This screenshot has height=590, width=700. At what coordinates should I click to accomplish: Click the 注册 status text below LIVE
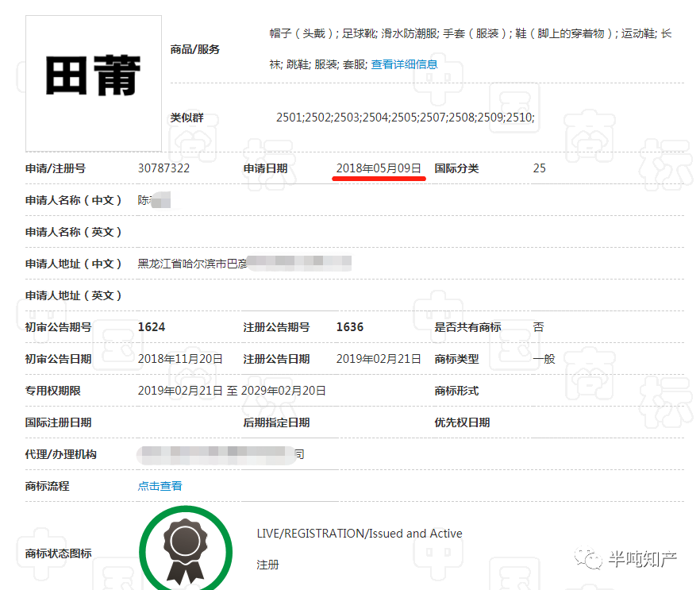click(267, 565)
